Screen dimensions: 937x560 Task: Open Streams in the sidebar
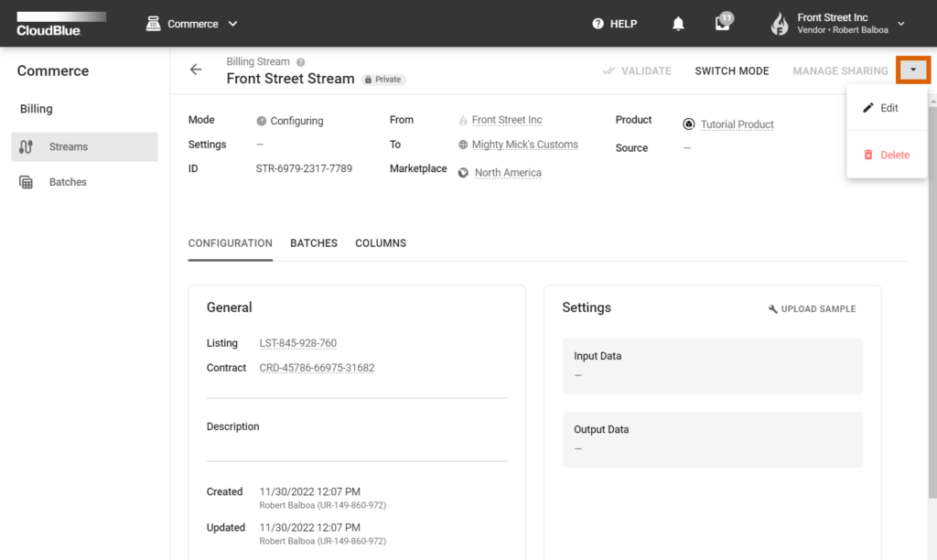click(84, 146)
